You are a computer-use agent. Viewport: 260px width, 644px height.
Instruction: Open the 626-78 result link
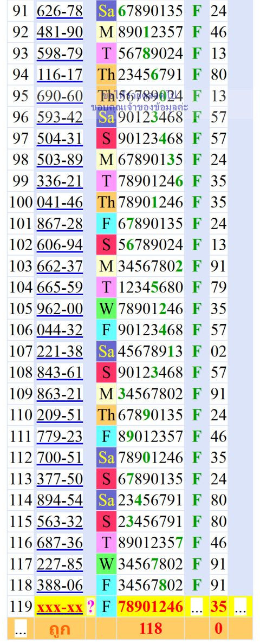click(60, 11)
